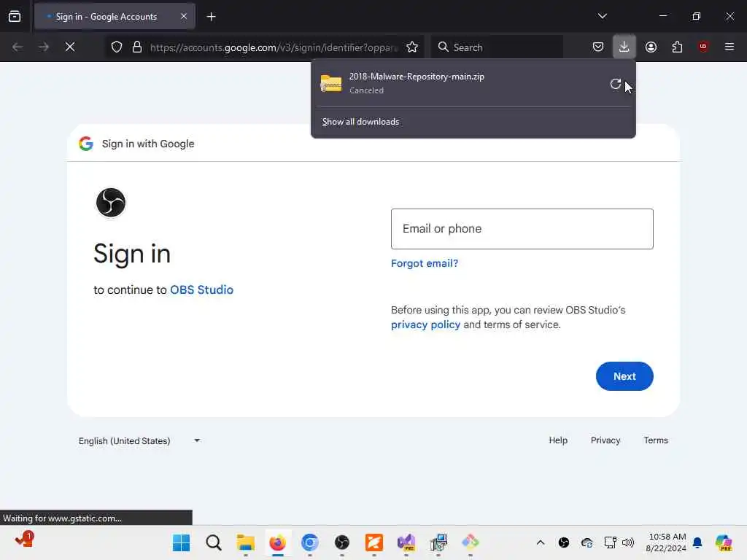Open taskbar Search magnifier
The image size is (747, 560).
point(214,542)
